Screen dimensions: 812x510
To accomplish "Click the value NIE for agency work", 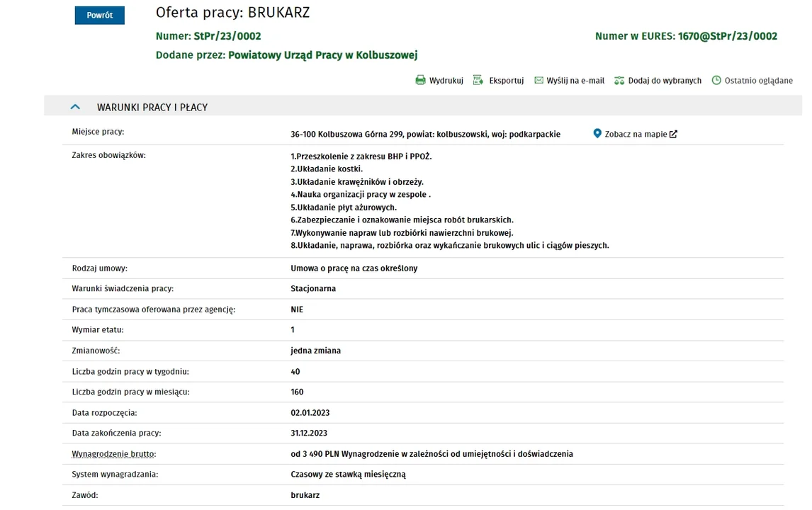I will click(x=297, y=309).
